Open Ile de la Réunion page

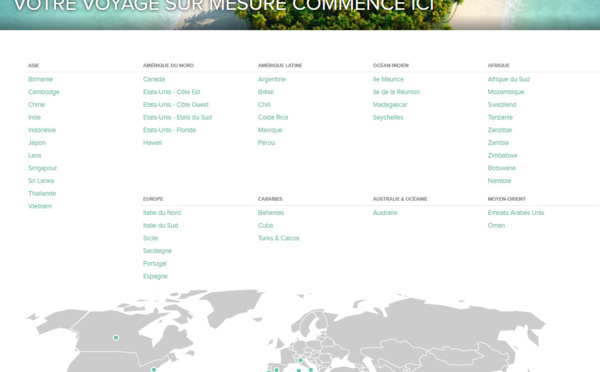[x=396, y=92]
